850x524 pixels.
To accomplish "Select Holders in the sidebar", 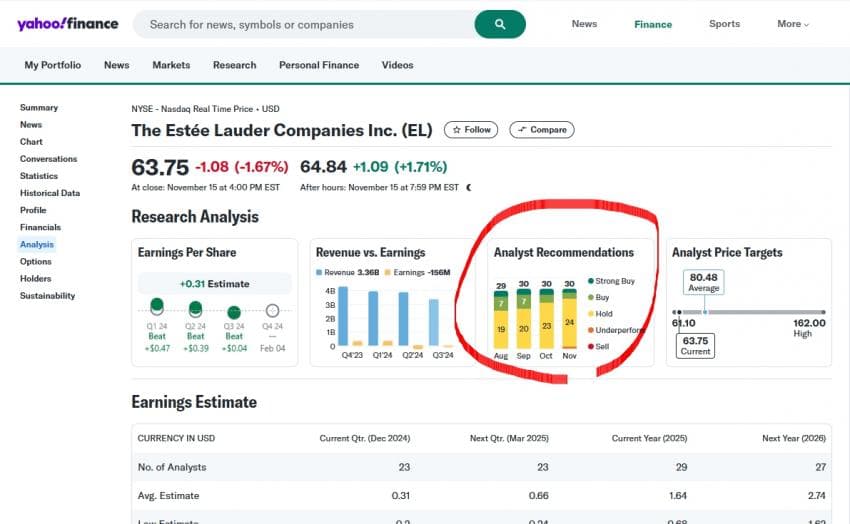I will [x=36, y=279].
